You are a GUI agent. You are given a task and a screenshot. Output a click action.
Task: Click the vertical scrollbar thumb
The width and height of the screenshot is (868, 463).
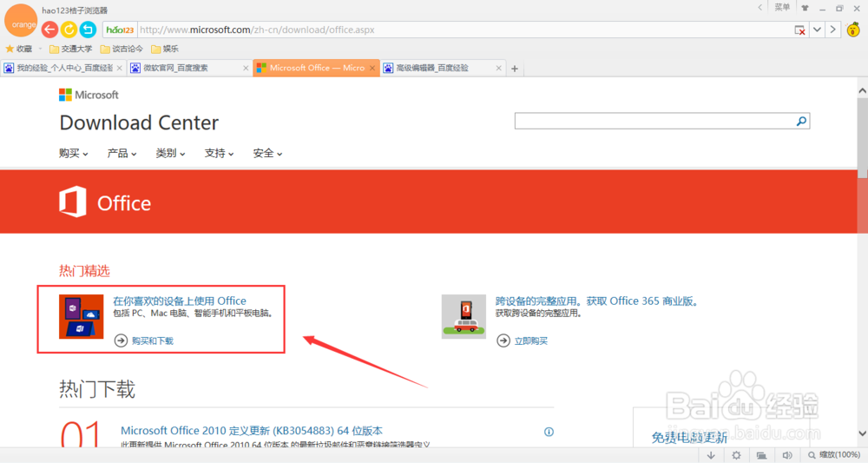(x=863, y=138)
